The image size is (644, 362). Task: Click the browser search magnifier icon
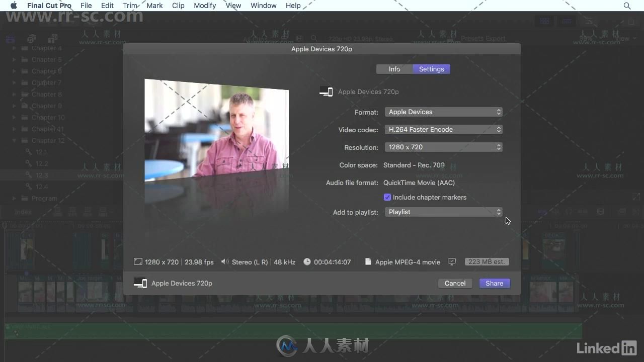coord(314,38)
